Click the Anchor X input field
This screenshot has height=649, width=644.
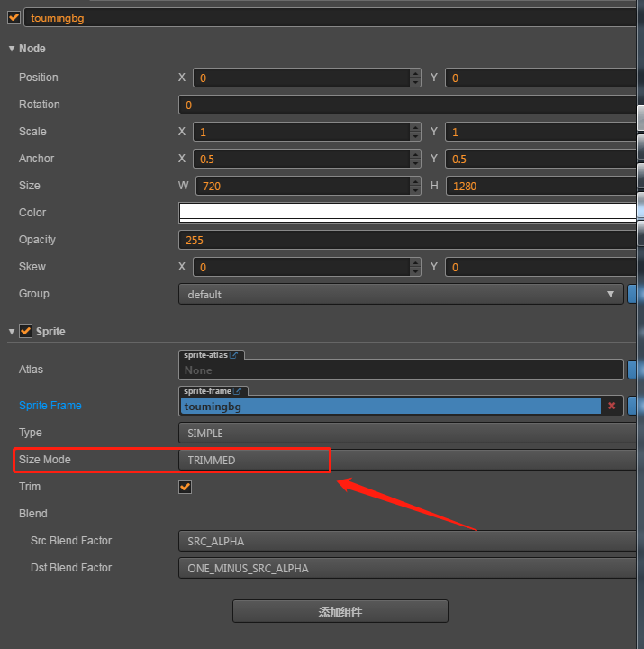tap(302, 159)
